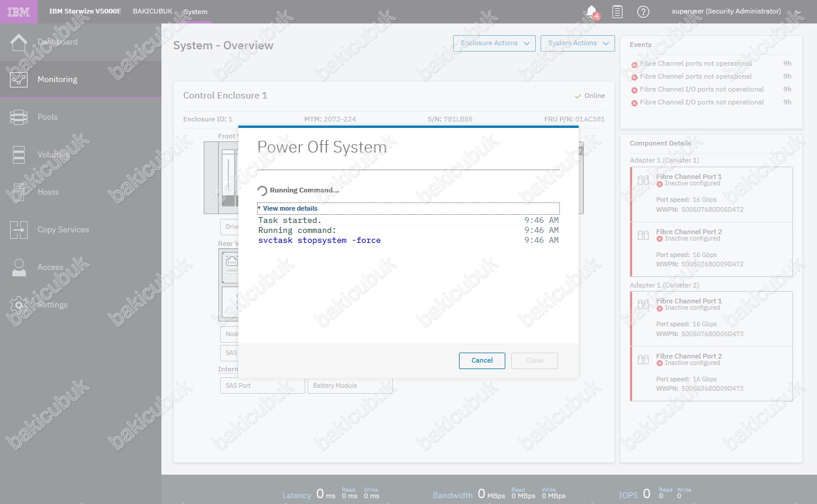Open System Actions dropdown

[x=578, y=43]
